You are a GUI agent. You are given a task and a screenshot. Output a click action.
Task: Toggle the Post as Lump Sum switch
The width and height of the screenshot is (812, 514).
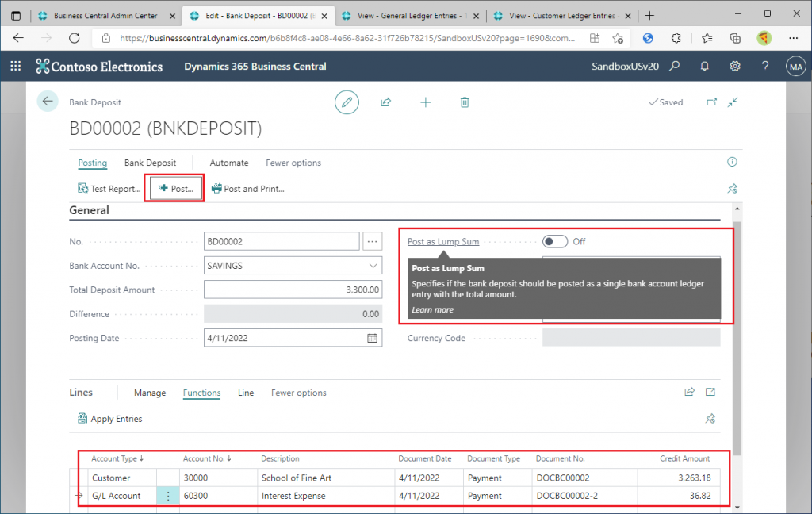(x=554, y=241)
